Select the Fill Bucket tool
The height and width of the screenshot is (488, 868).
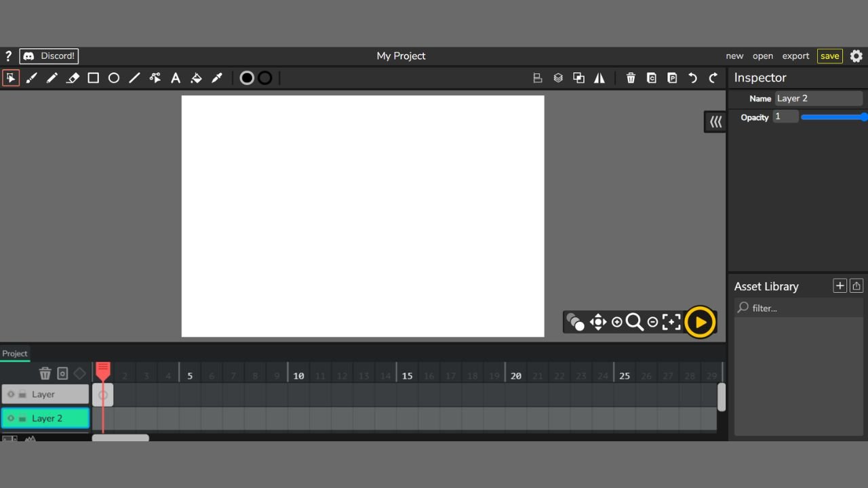click(196, 78)
